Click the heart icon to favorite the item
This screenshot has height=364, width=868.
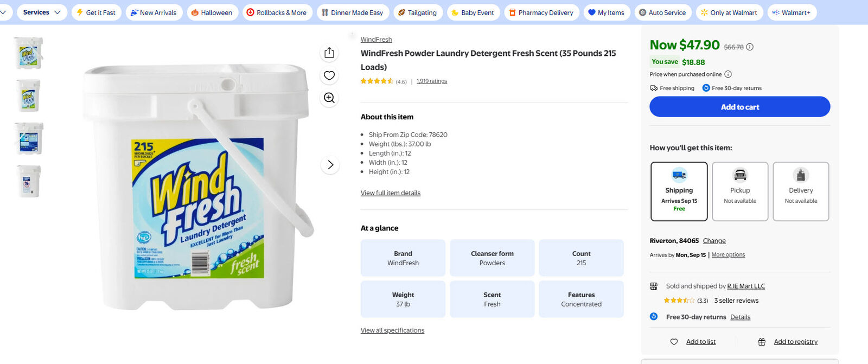click(329, 75)
